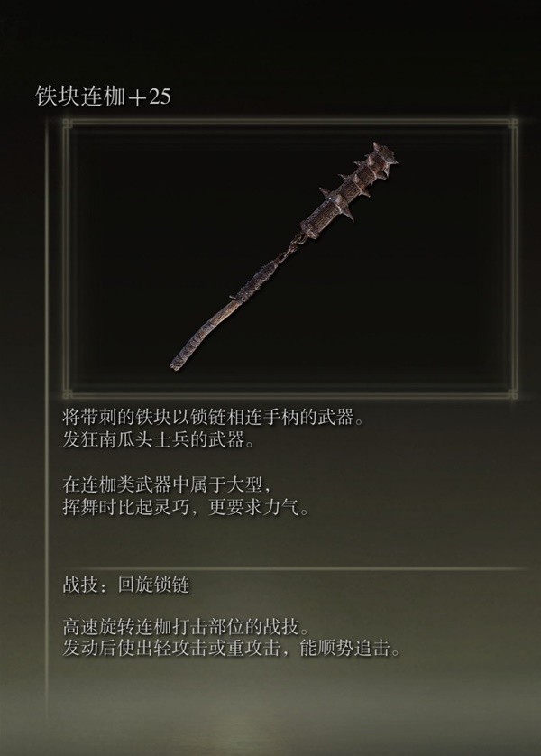Click the bottom-right corner ornament of the frame
The image size is (541, 756).
(x=513, y=394)
